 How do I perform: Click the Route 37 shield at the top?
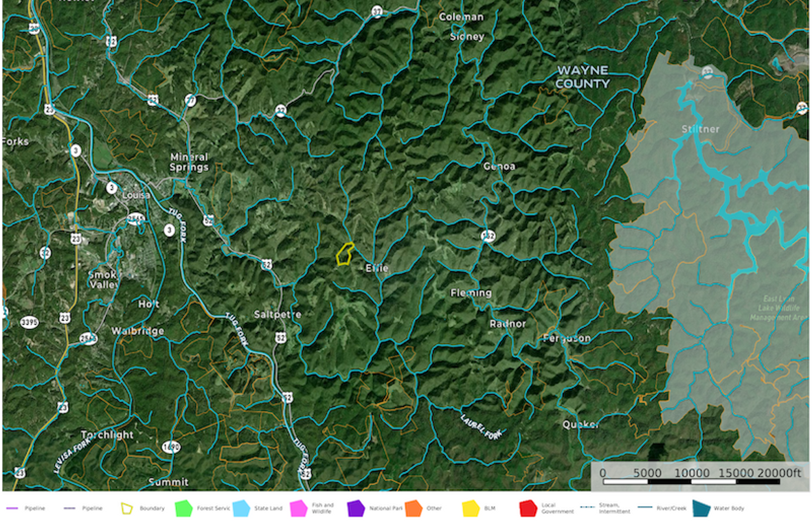pyautogui.click(x=377, y=10)
